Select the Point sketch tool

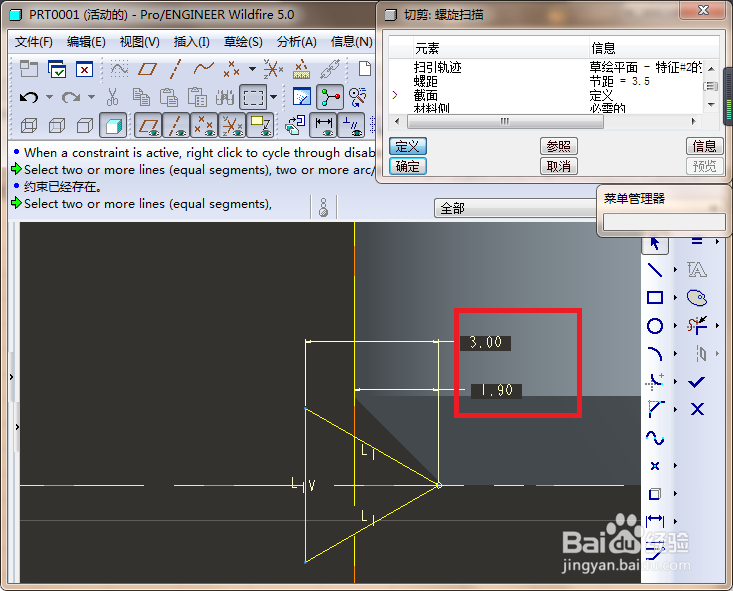coord(654,466)
